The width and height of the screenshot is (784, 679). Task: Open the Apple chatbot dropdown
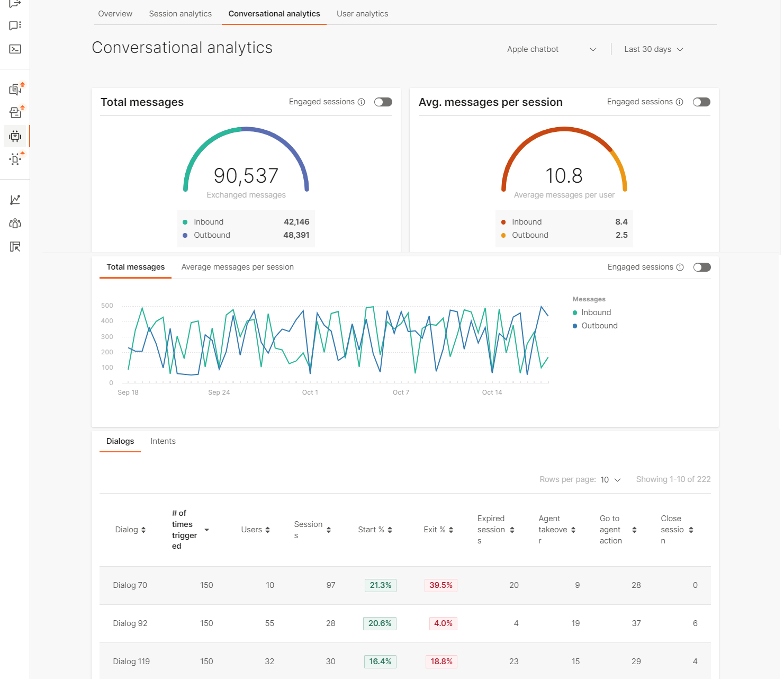551,49
